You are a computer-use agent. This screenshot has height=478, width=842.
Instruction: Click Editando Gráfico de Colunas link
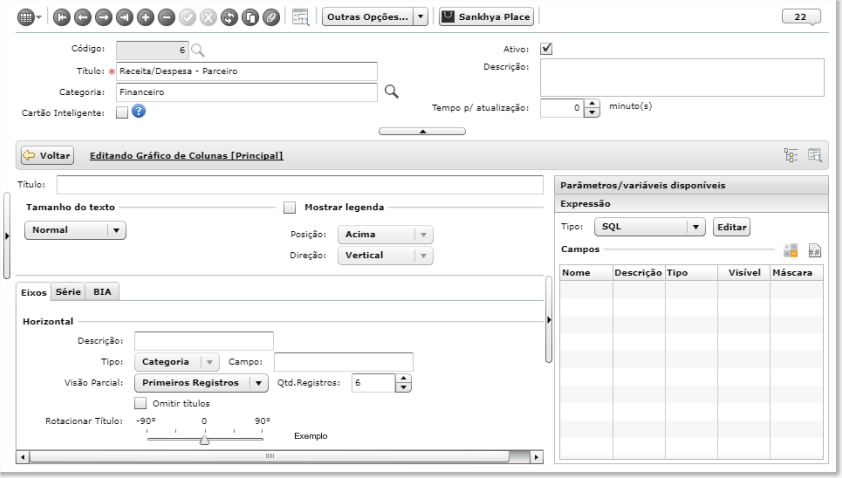coord(186,156)
